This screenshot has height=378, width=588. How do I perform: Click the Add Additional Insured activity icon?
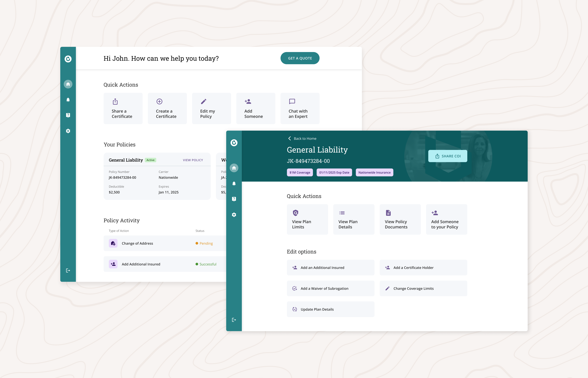pos(113,264)
